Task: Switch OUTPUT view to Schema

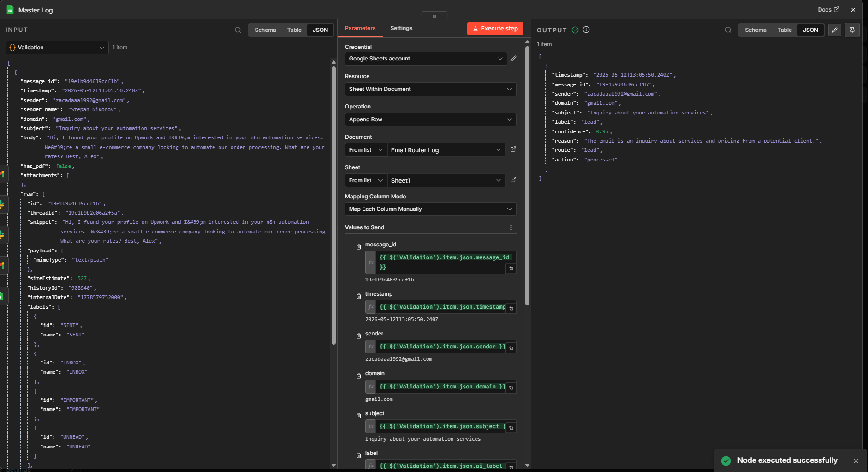Action: (755, 30)
